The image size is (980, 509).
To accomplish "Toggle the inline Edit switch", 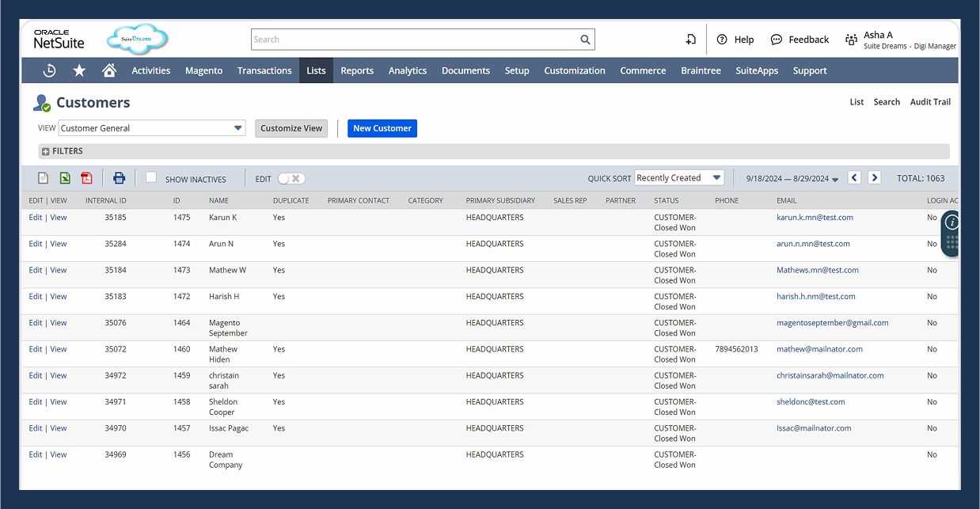I will (x=291, y=179).
